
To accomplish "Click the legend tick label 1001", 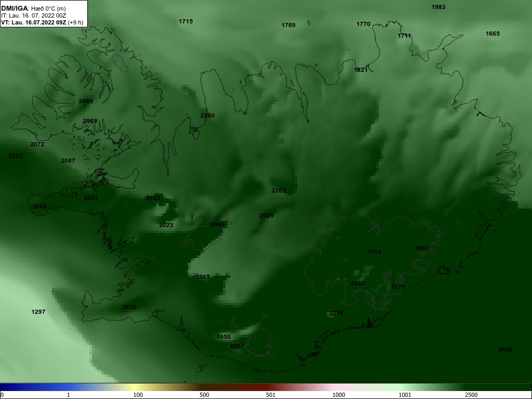I will (405, 395).
